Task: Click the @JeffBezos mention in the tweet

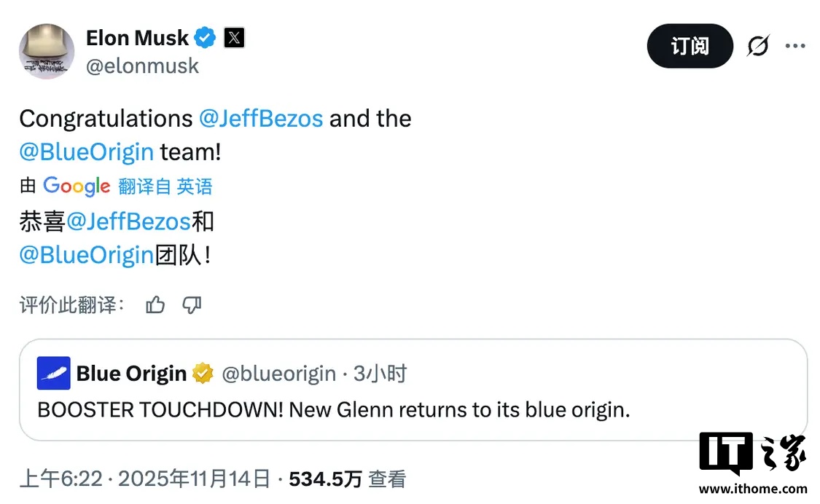Action: click(262, 118)
